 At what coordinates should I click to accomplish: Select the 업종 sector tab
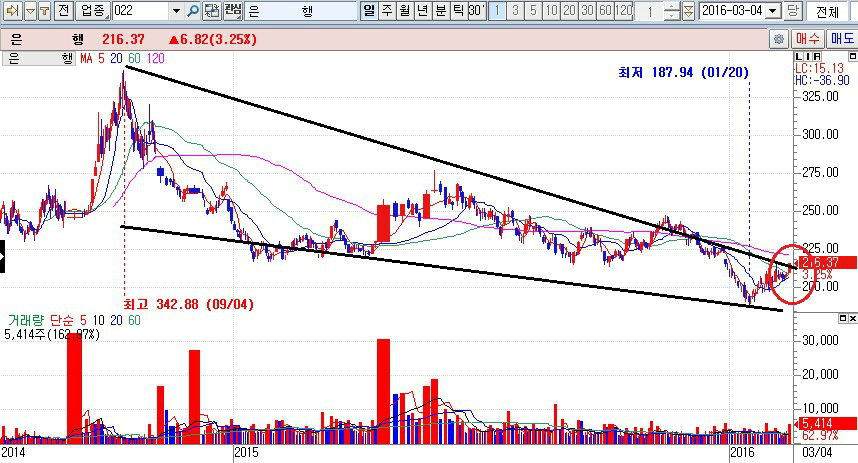point(92,11)
